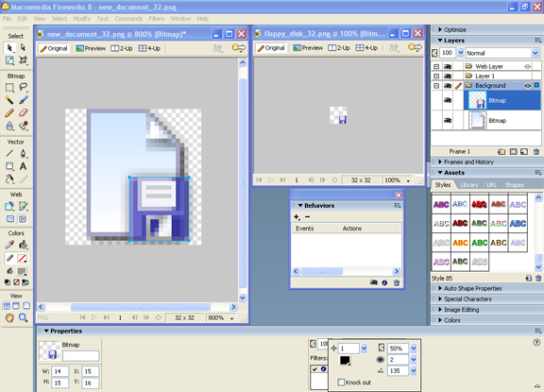
Task: Select the Knife tool
Action: (x=23, y=179)
